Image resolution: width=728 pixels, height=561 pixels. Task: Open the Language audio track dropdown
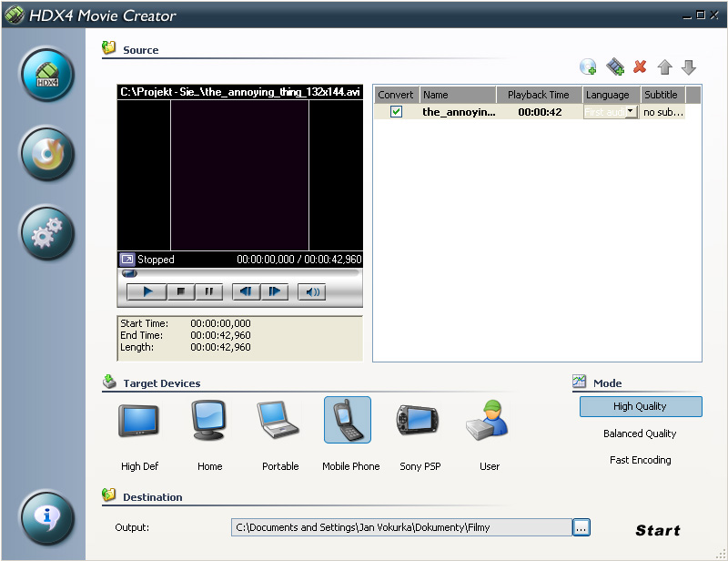tap(631, 112)
